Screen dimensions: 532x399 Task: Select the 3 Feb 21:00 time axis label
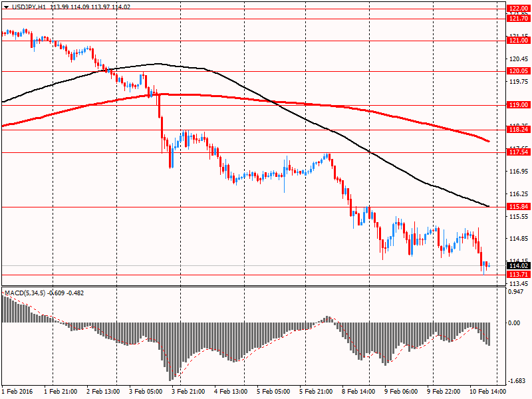pos(188,392)
